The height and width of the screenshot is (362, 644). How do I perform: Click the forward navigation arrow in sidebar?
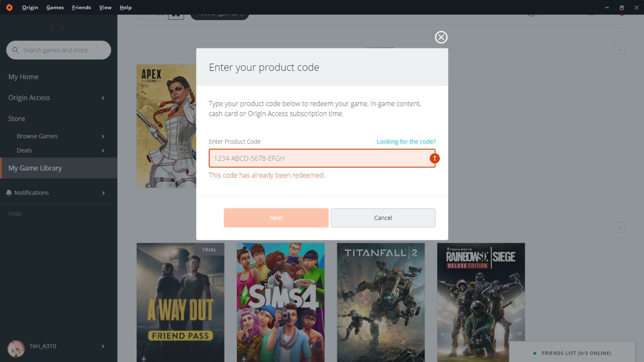[x=62, y=28]
